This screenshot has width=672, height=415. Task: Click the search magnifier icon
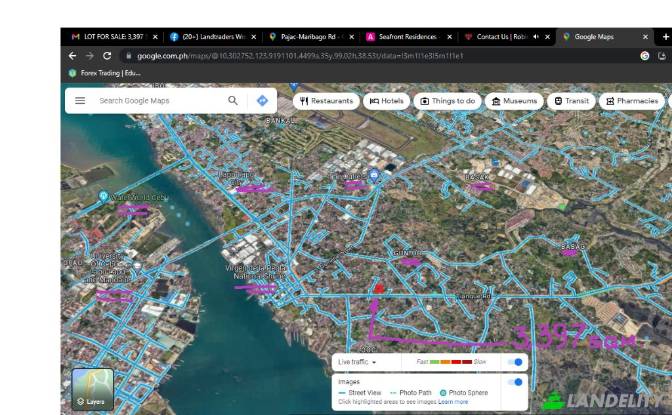tap(233, 101)
